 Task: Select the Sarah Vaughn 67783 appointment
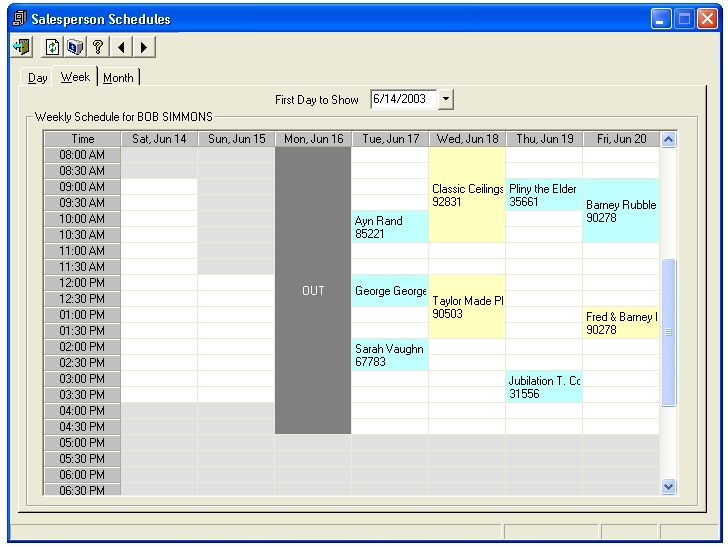coord(390,355)
